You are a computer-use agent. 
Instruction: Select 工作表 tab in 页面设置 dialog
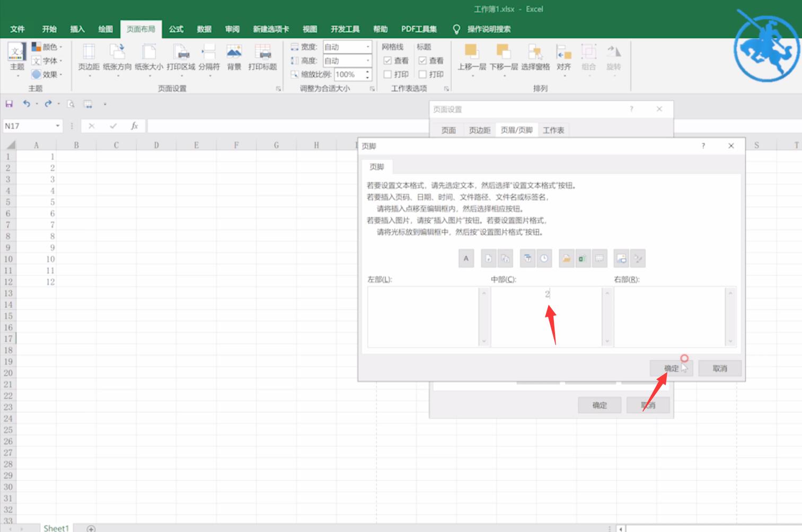pos(553,130)
